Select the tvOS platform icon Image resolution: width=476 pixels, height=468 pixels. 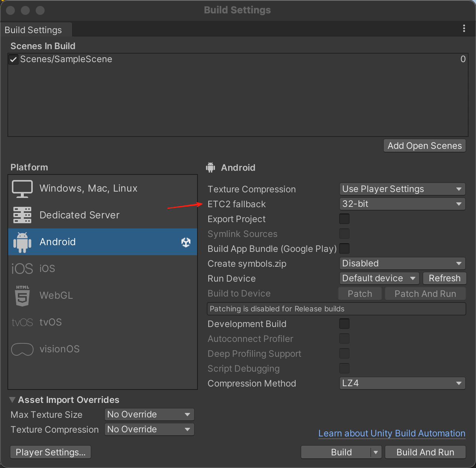22,322
